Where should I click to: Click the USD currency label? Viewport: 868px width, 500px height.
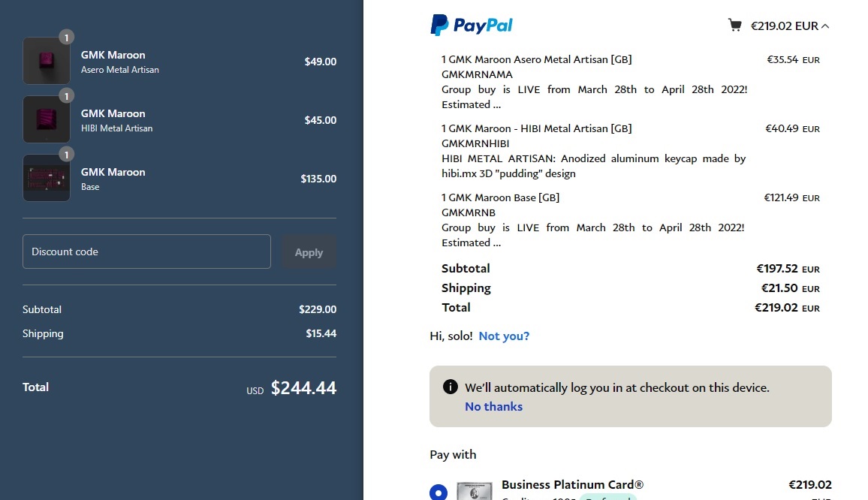255,391
